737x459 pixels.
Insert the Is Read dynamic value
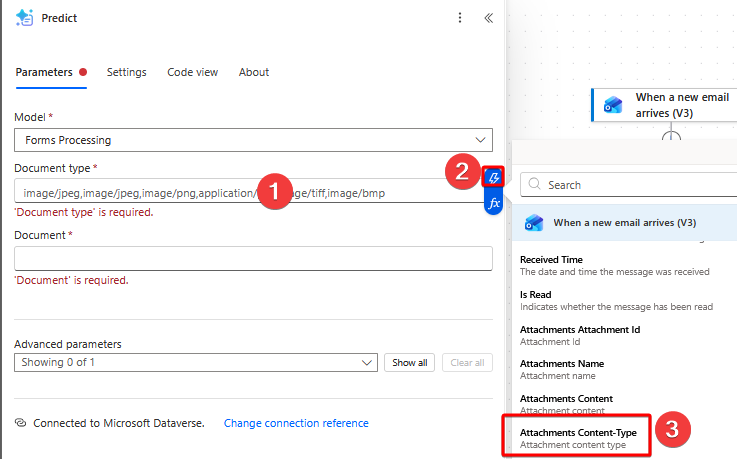click(x=616, y=301)
